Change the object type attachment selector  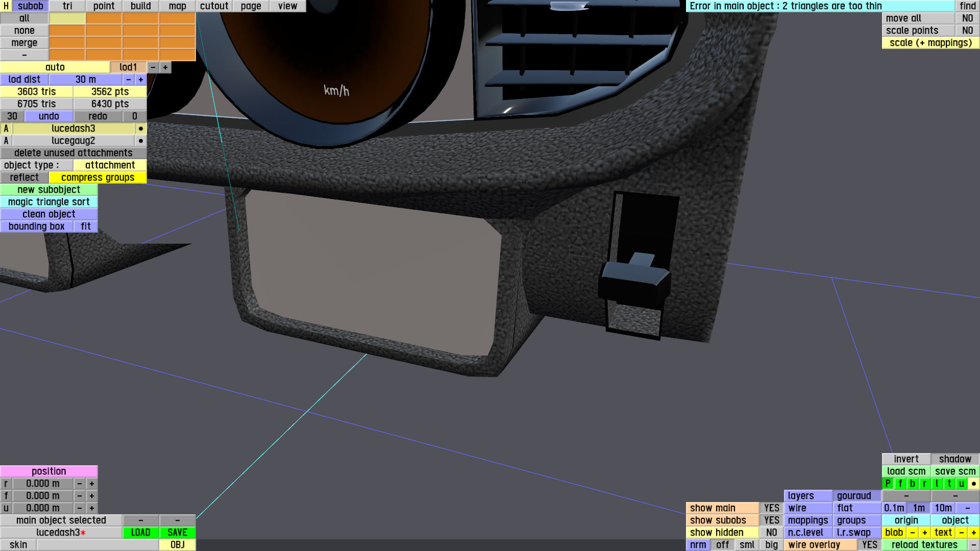pos(110,165)
